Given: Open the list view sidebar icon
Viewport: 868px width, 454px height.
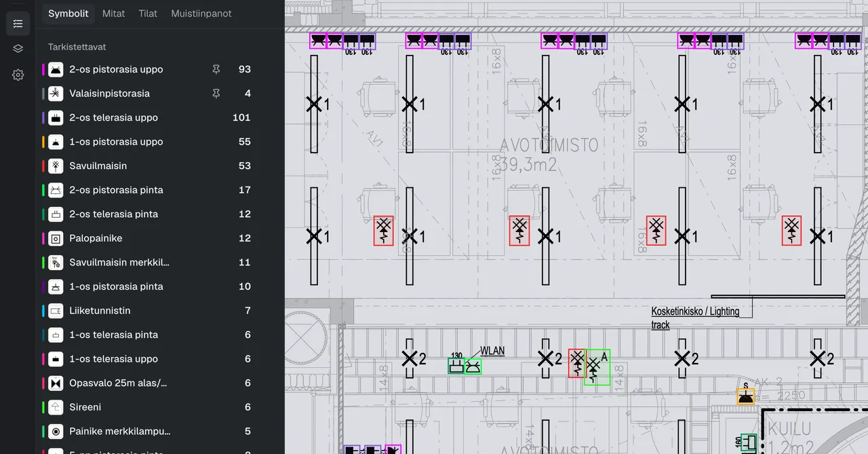Looking at the screenshot, I should point(18,24).
